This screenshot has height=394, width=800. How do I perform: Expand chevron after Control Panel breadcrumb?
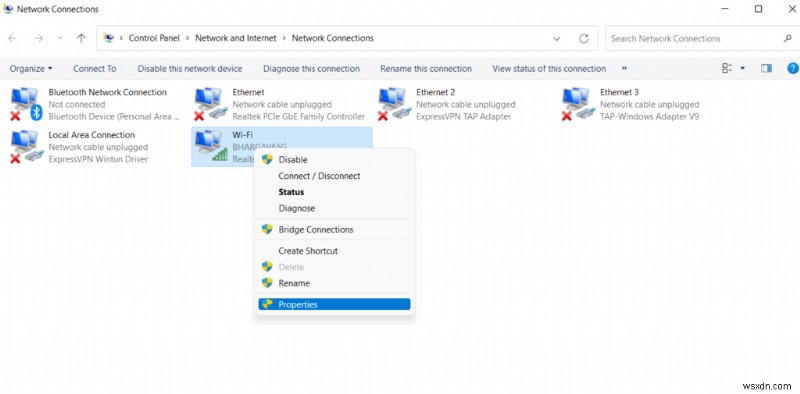pos(187,38)
